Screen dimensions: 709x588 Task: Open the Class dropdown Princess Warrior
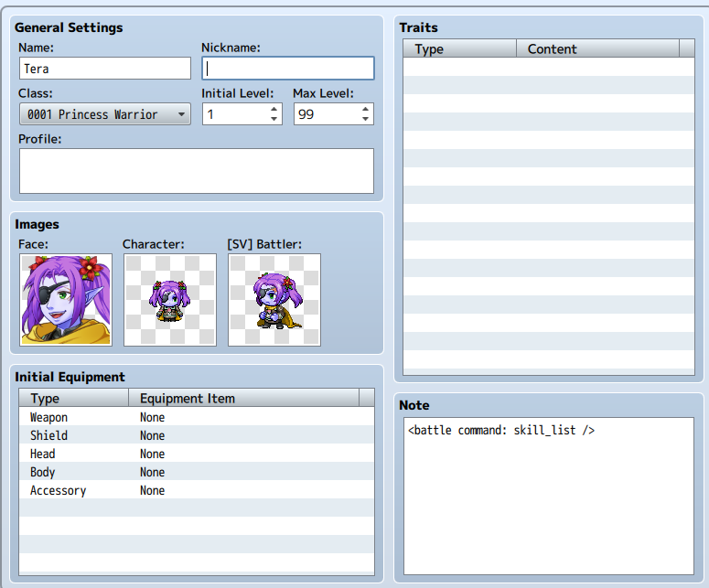(x=105, y=114)
